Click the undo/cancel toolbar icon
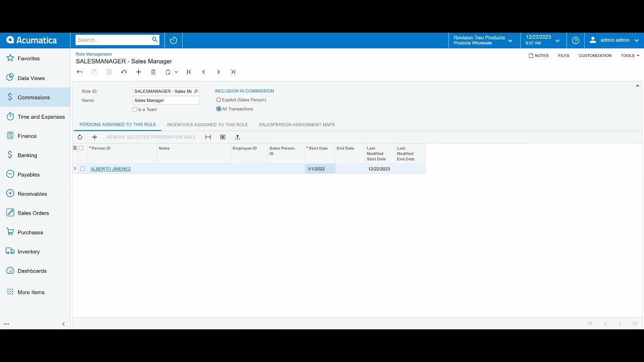This screenshot has height=362, width=644. point(124,72)
